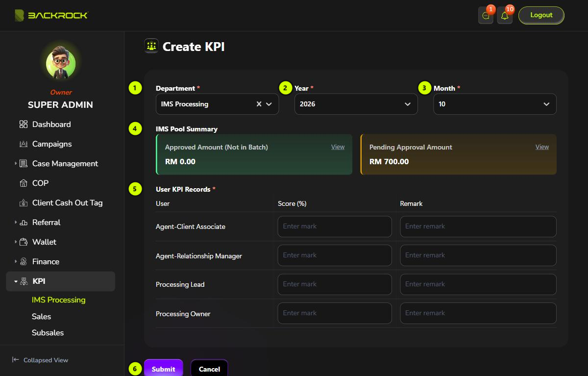Click the SUPER ADMIN user name
588x376 pixels.
pos(60,105)
